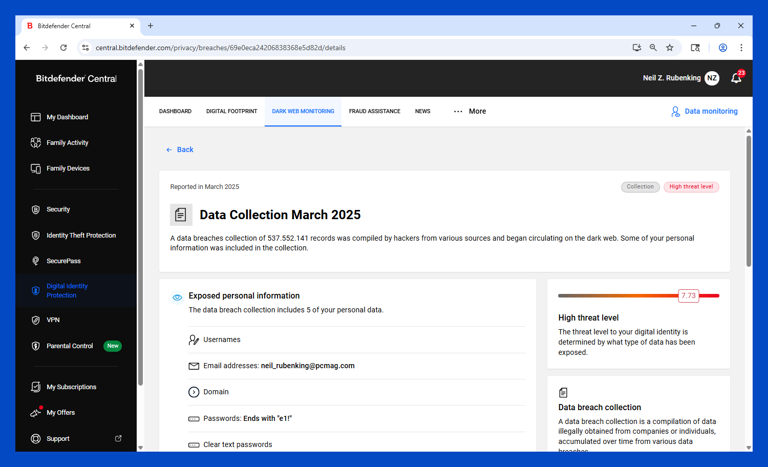Open notifications bell icon

[x=736, y=78]
